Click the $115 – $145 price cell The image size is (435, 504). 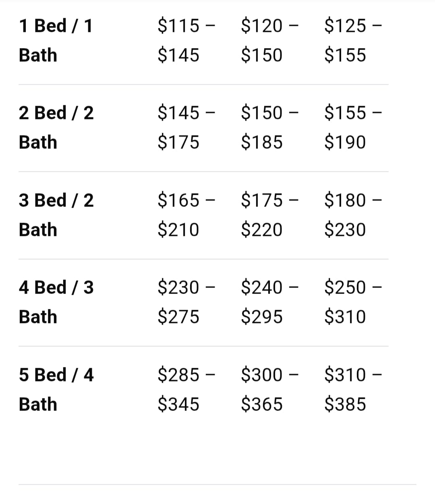point(186,40)
